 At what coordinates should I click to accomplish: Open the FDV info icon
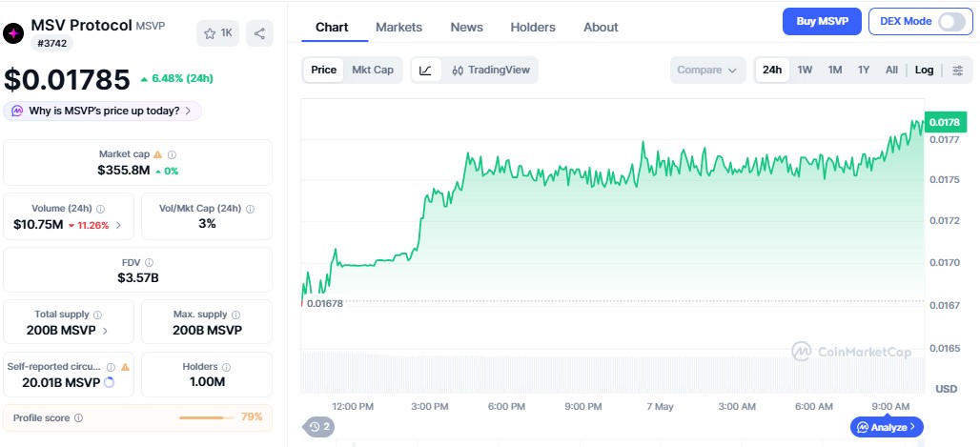149,262
